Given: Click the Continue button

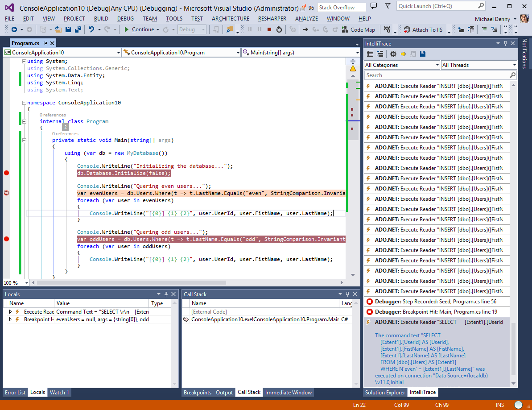Looking at the screenshot, I should point(139,29).
